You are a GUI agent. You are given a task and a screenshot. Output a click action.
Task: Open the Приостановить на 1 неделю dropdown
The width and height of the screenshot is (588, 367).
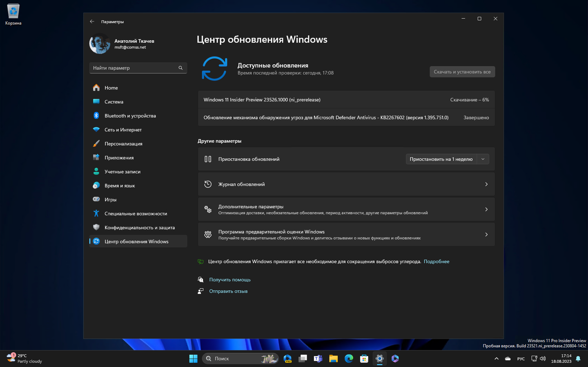pyautogui.click(x=483, y=159)
